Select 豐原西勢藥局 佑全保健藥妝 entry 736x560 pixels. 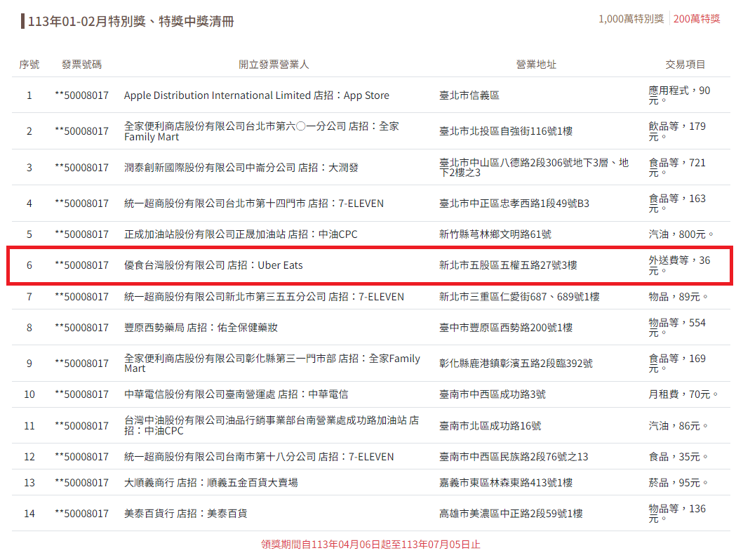pyautogui.click(x=201, y=328)
